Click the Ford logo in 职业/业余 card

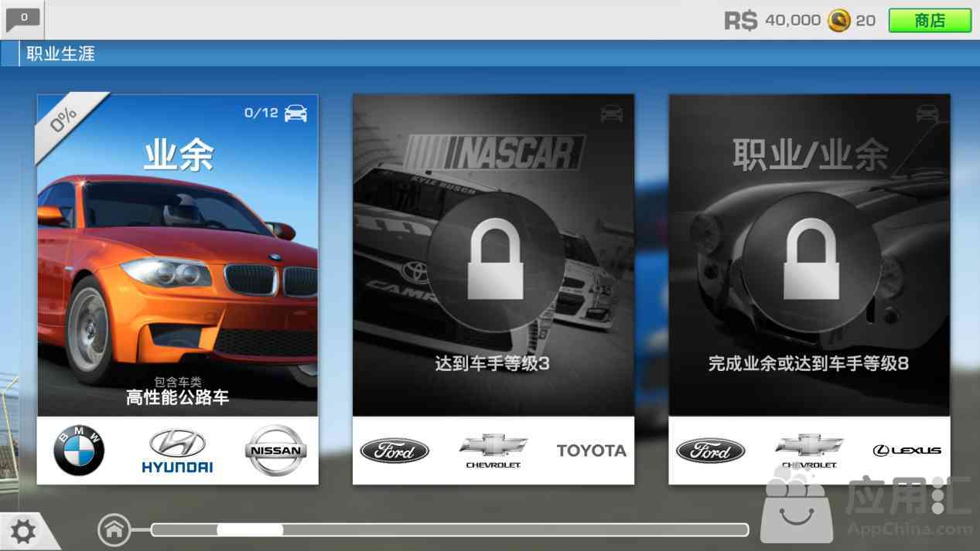710,451
